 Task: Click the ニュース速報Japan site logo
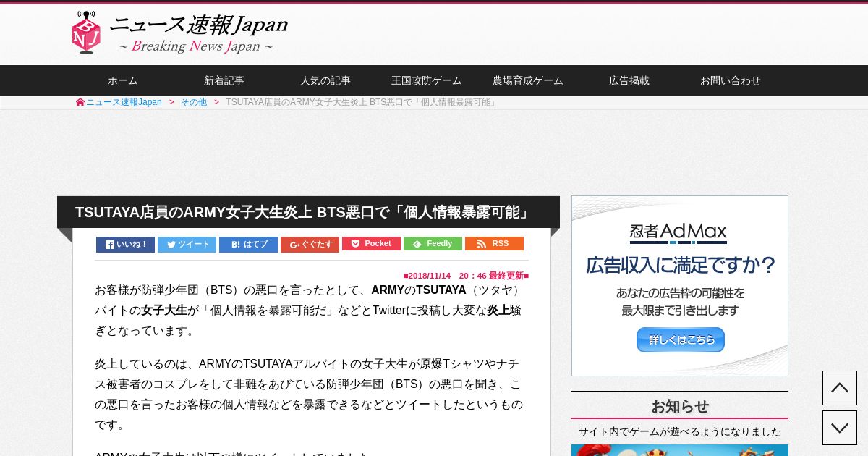click(x=179, y=33)
